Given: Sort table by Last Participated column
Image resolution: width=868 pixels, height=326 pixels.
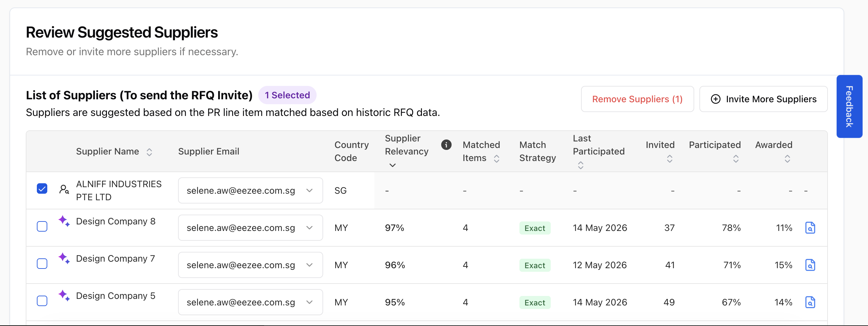Looking at the screenshot, I should pos(581,165).
